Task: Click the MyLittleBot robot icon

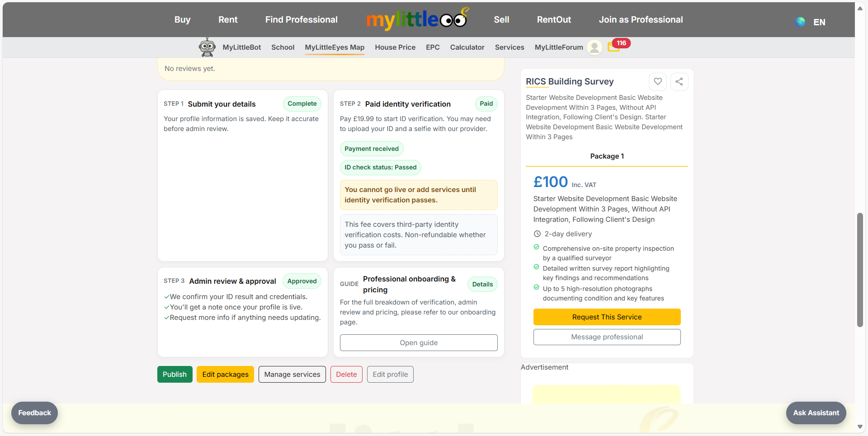Action: tap(207, 47)
